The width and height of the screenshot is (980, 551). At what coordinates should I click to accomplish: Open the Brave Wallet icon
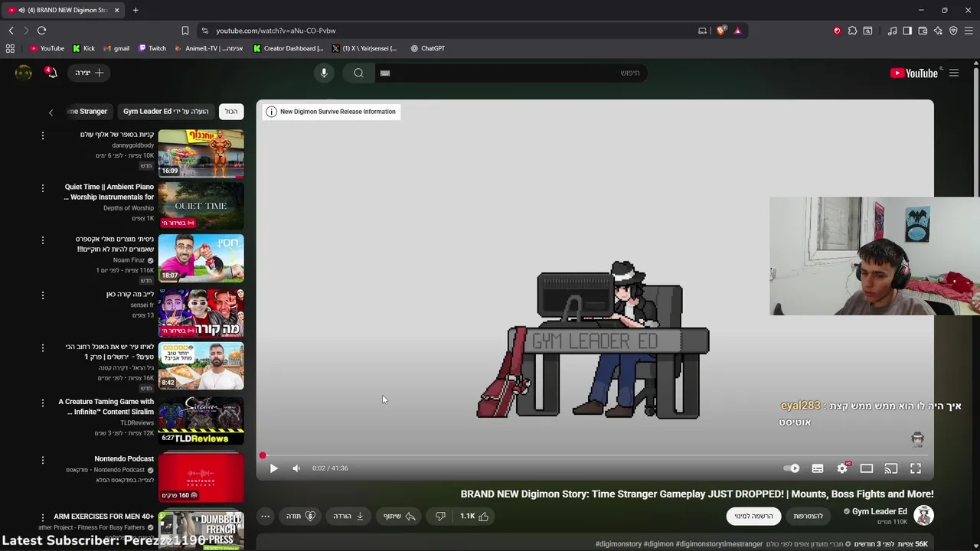[x=923, y=31]
